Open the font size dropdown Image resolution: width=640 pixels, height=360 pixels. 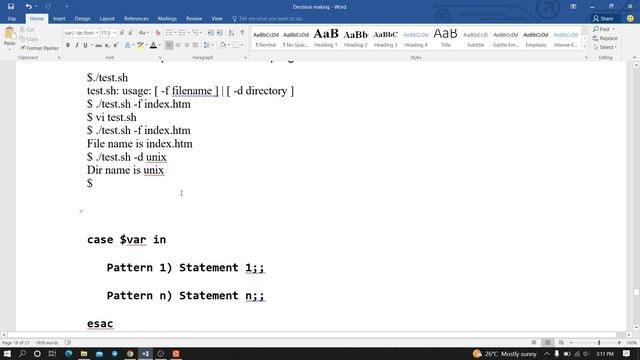pos(115,33)
